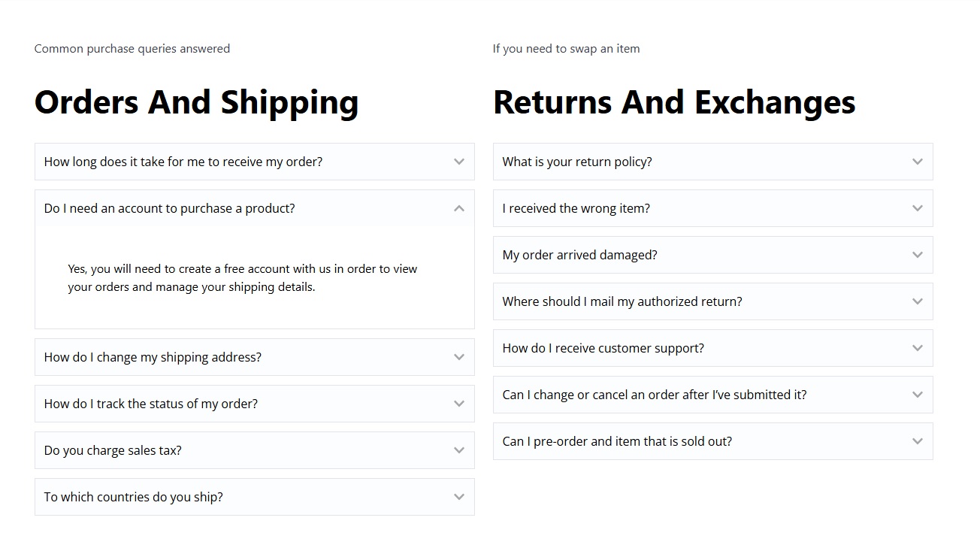Click chevron next to sales tax question
The width and height of the screenshot is (980, 557).
tap(459, 450)
